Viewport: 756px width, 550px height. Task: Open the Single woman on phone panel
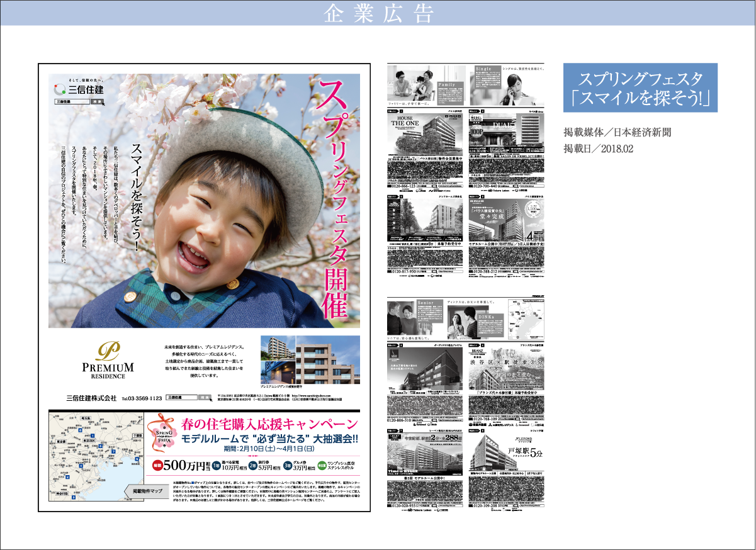(x=506, y=86)
